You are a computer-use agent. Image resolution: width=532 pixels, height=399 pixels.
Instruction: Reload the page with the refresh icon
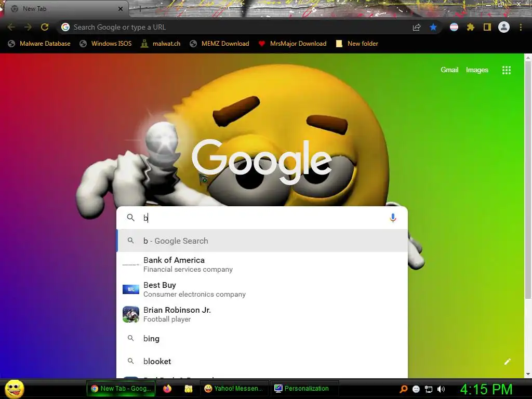point(45,27)
